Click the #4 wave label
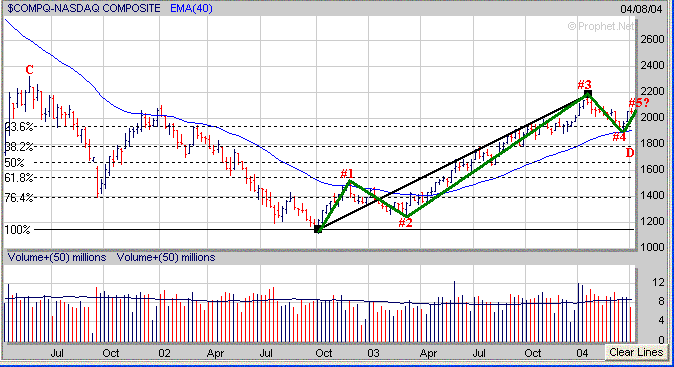 [619, 137]
